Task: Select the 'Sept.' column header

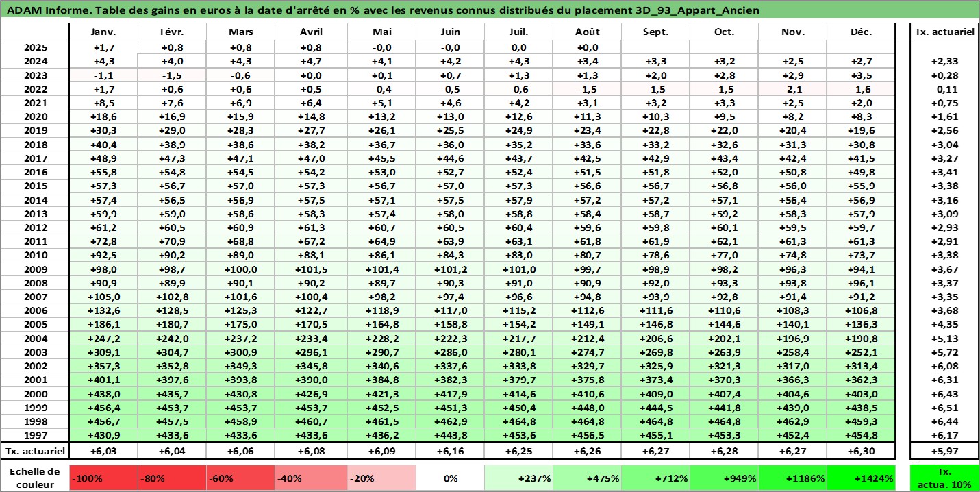Action: coord(656,32)
